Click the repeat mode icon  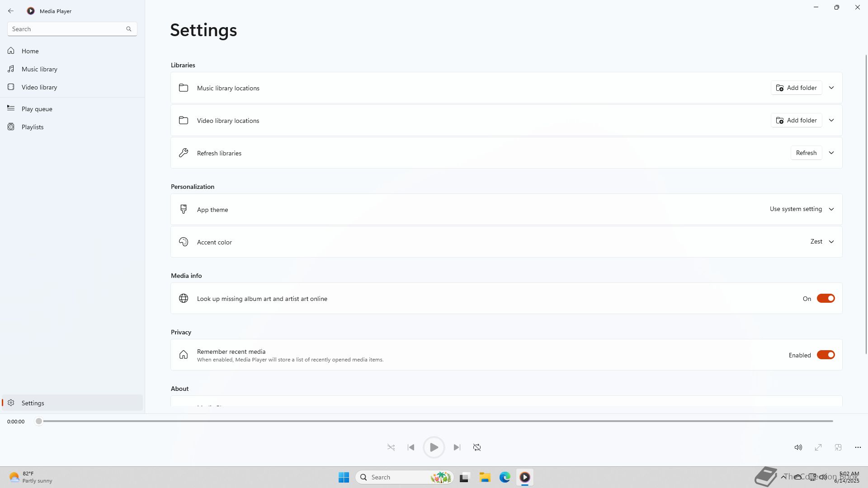pyautogui.click(x=477, y=447)
